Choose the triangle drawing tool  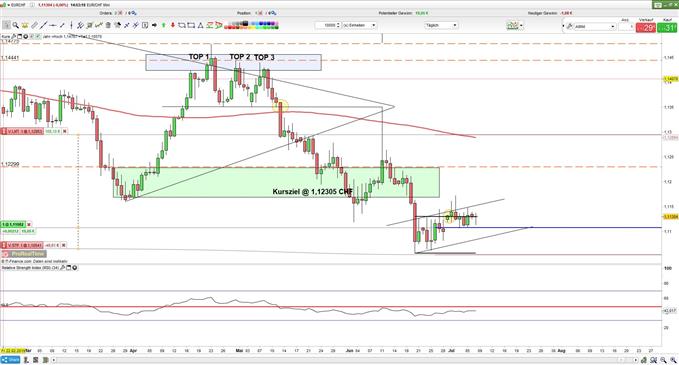pyautogui.click(x=200, y=26)
